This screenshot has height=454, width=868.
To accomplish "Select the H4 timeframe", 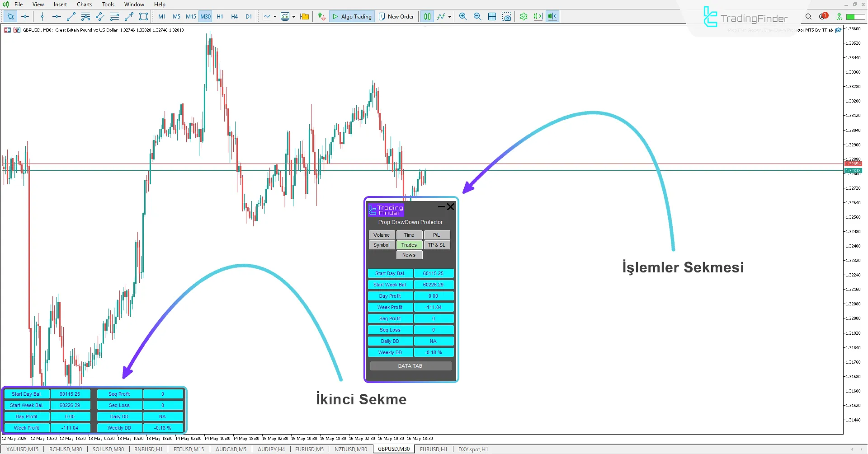I will [234, 17].
